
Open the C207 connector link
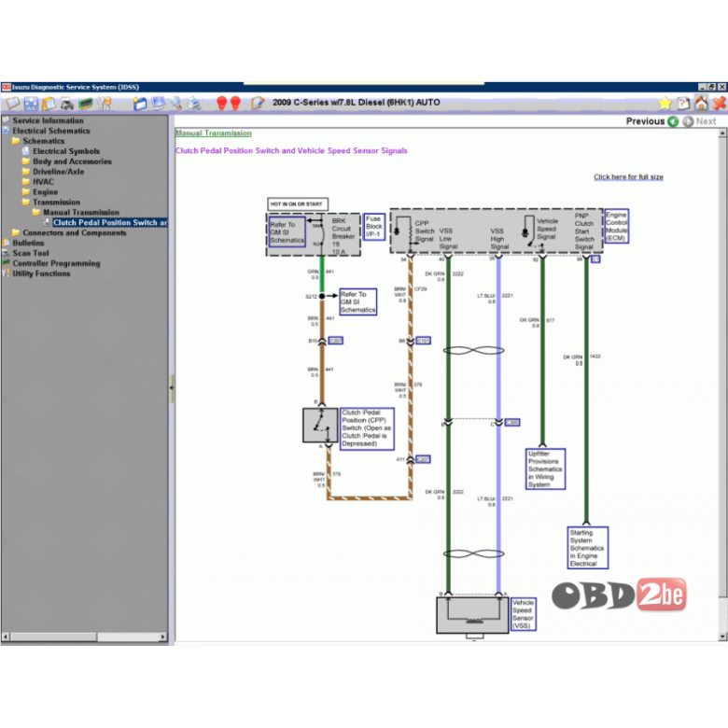coord(336,341)
